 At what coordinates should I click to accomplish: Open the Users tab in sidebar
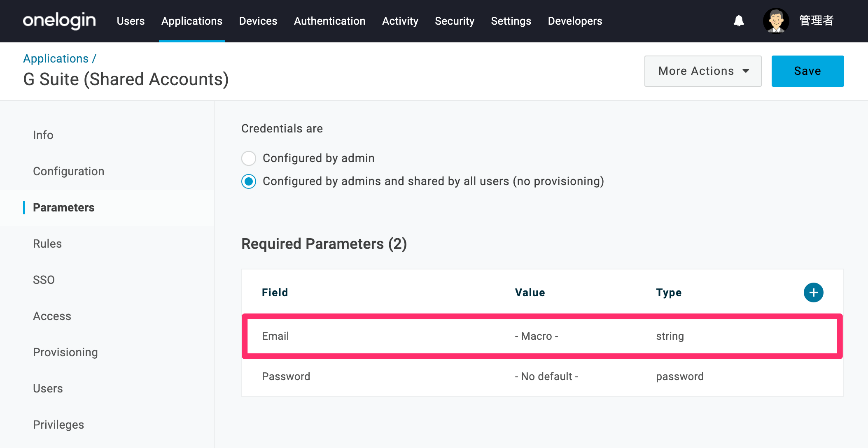[x=48, y=388]
